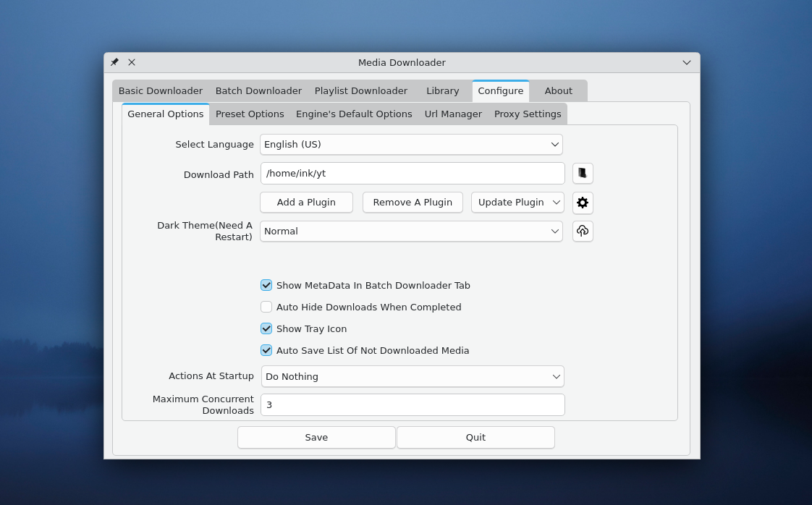Open the title bar chevron menu

[686, 62]
